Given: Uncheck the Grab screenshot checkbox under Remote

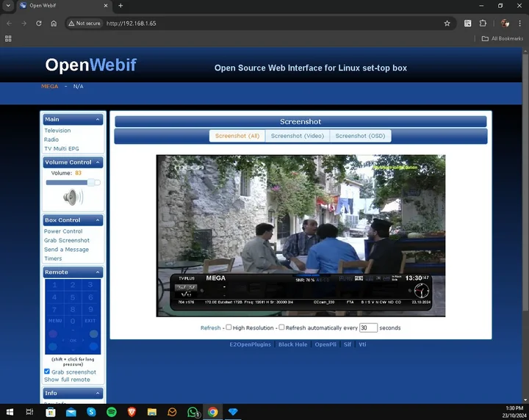Looking at the screenshot, I should click(47, 372).
